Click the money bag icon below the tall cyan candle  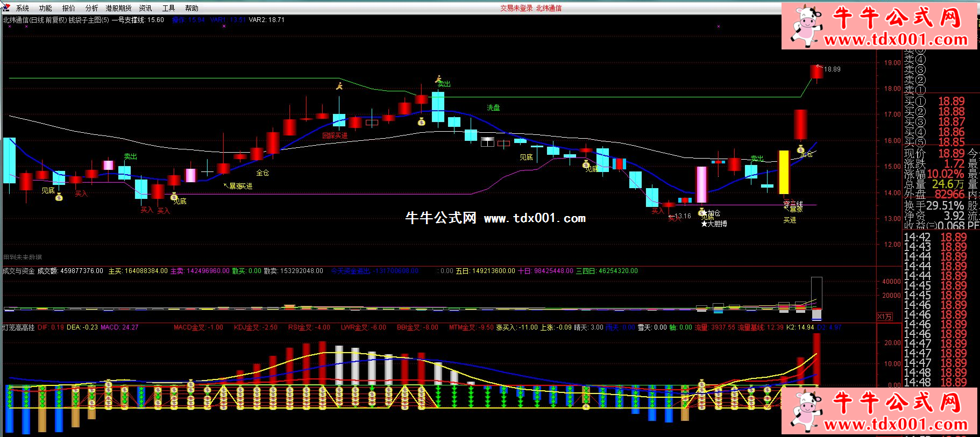(422, 122)
